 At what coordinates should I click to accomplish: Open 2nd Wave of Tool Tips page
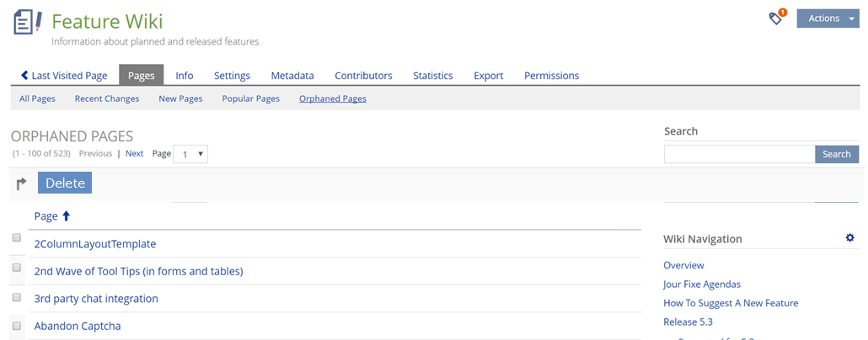point(138,271)
